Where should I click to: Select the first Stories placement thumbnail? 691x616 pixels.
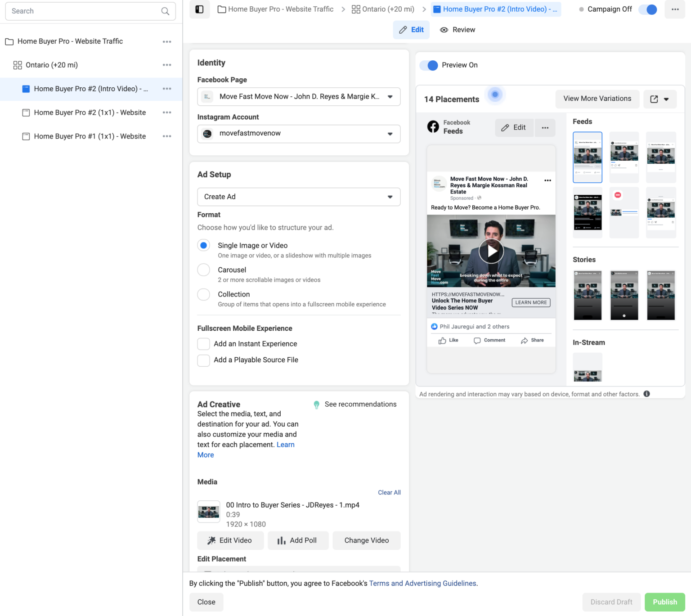588,295
